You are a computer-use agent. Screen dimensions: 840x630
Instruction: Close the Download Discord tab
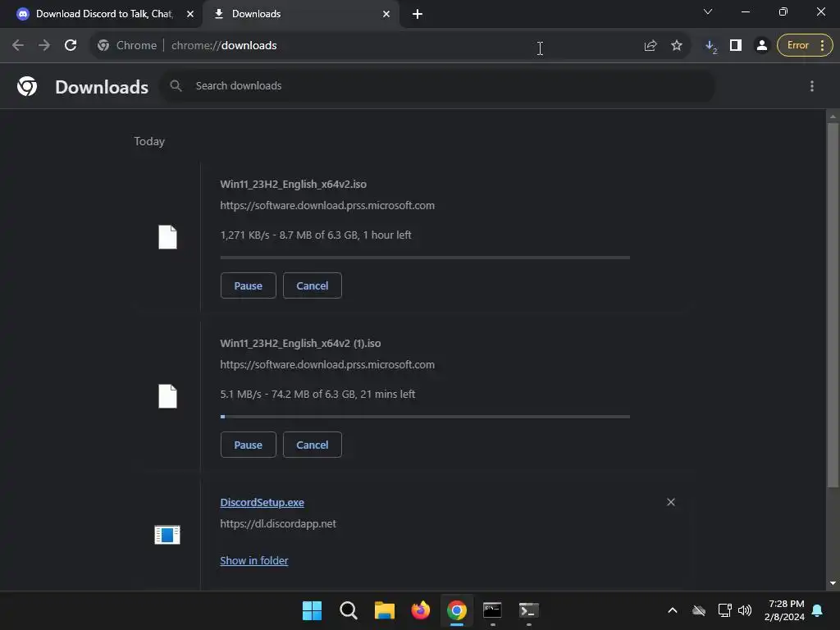(190, 14)
